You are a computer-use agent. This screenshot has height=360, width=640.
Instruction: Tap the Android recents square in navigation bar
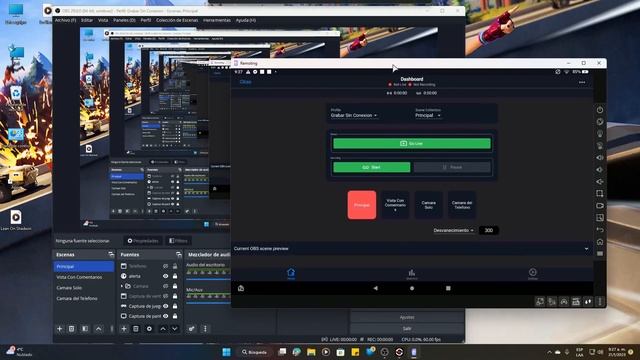[448, 288]
